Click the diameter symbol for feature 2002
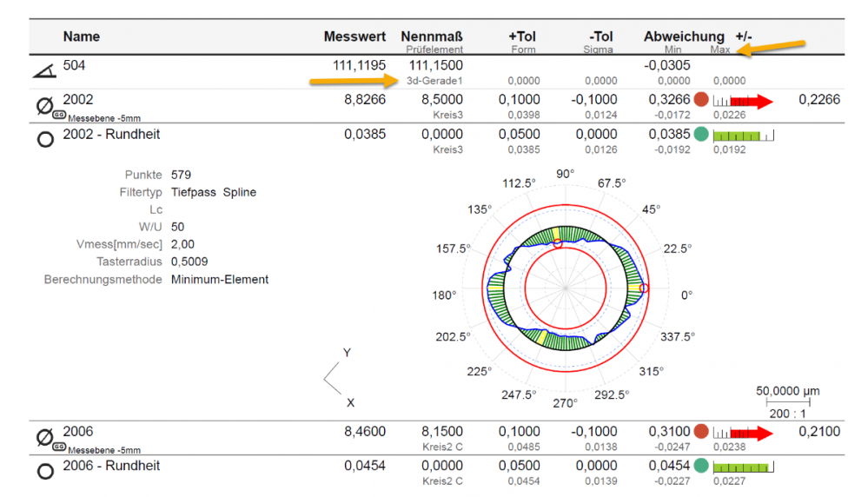 tap(44, 106)
